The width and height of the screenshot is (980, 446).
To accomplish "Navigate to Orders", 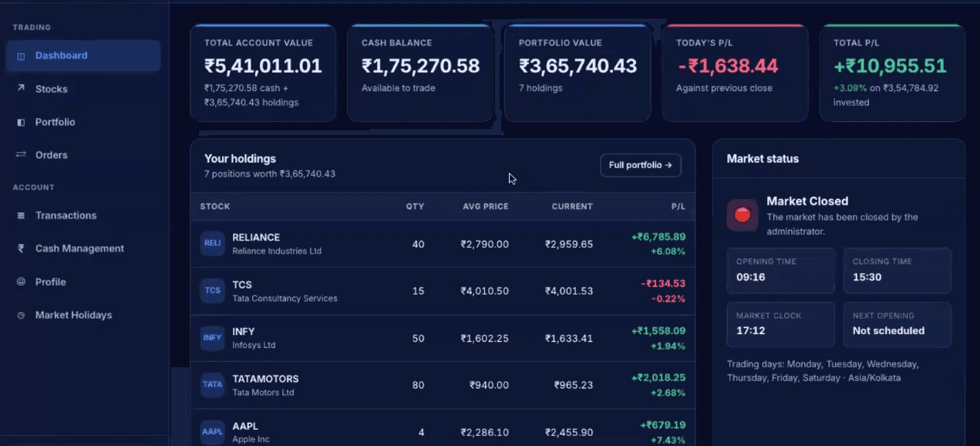I will click(x=83, y=155).
